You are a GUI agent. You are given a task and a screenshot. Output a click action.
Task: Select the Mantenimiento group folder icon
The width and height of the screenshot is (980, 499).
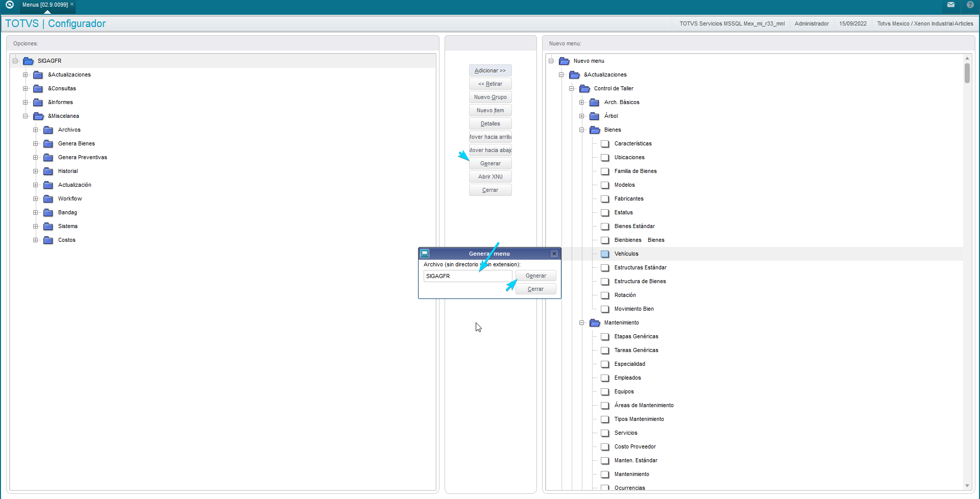pos(595,322)
